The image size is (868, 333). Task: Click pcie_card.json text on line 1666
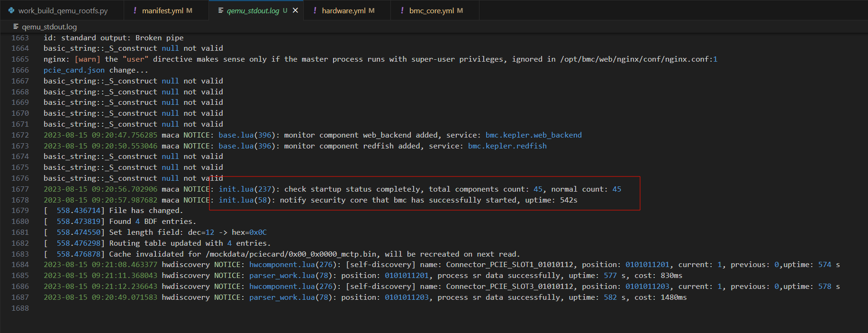coord(74,70)
